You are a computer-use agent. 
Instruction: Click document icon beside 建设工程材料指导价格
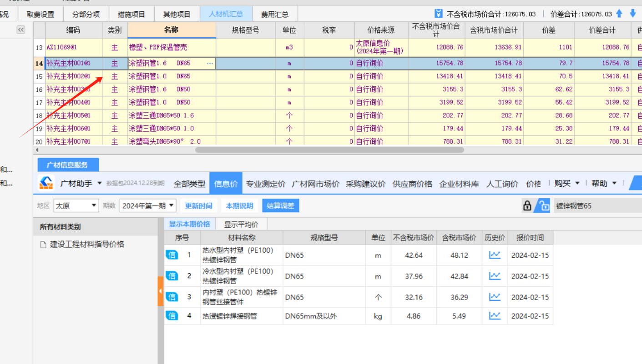point(43,244)
